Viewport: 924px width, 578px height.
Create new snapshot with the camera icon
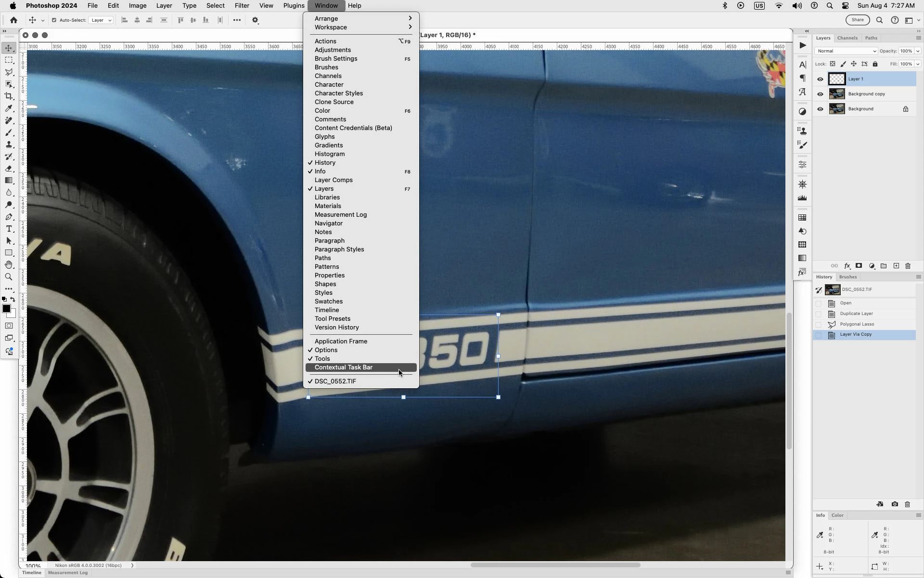(895, 504)
